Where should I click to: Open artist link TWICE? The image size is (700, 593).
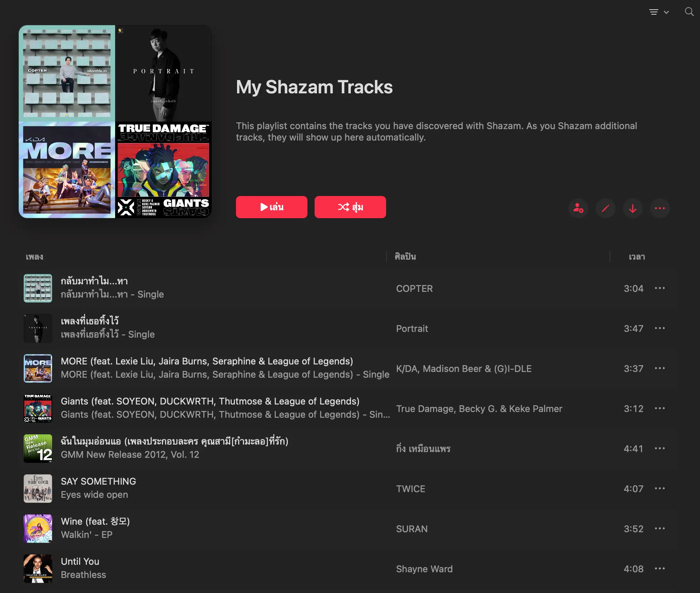pyautogui.click(x=410, y=489)
